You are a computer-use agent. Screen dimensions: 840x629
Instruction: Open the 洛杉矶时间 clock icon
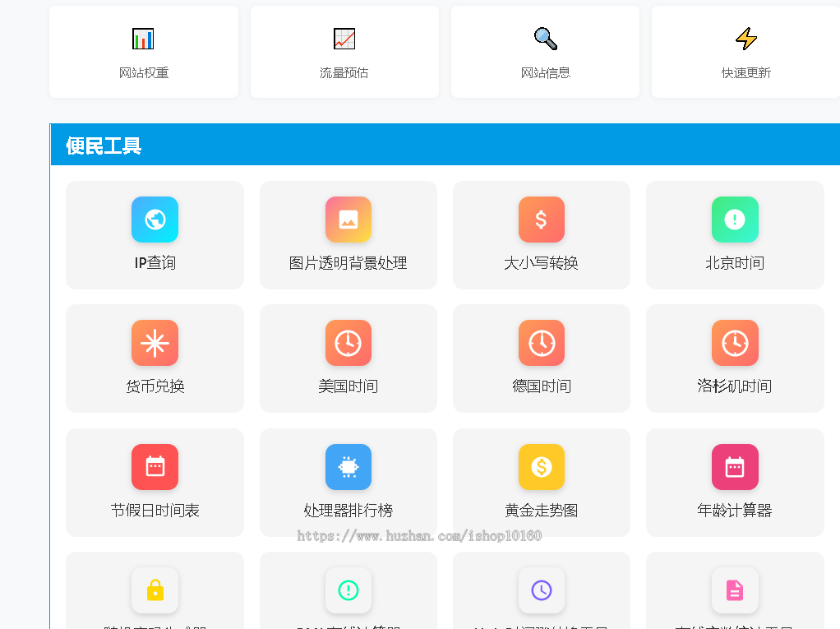(x=735, y=343)
